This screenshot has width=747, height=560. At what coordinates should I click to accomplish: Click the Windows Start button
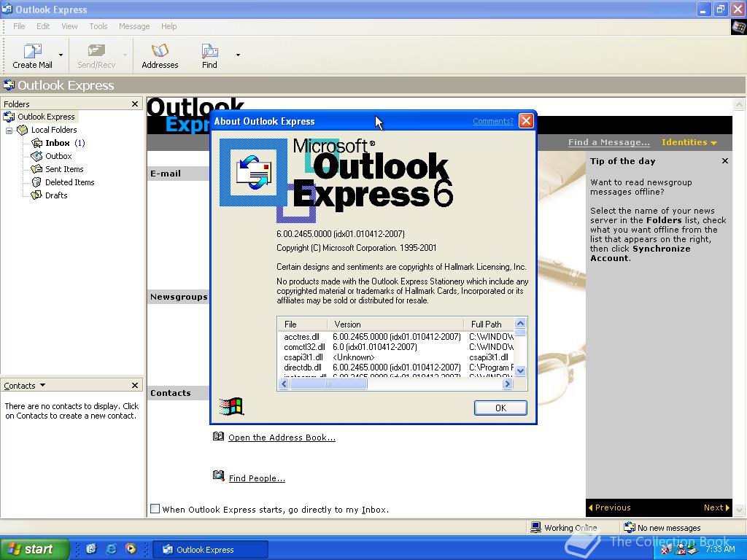[x=35, y=549]
